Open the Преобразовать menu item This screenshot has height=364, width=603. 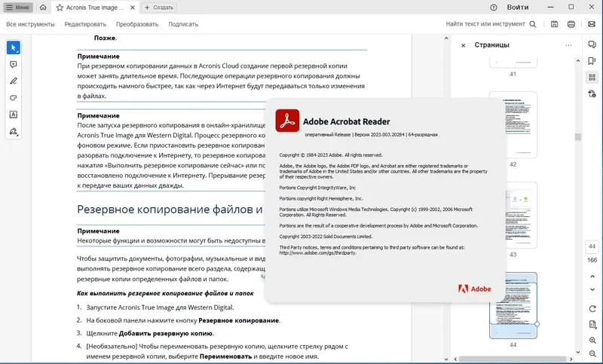(137, 24)
